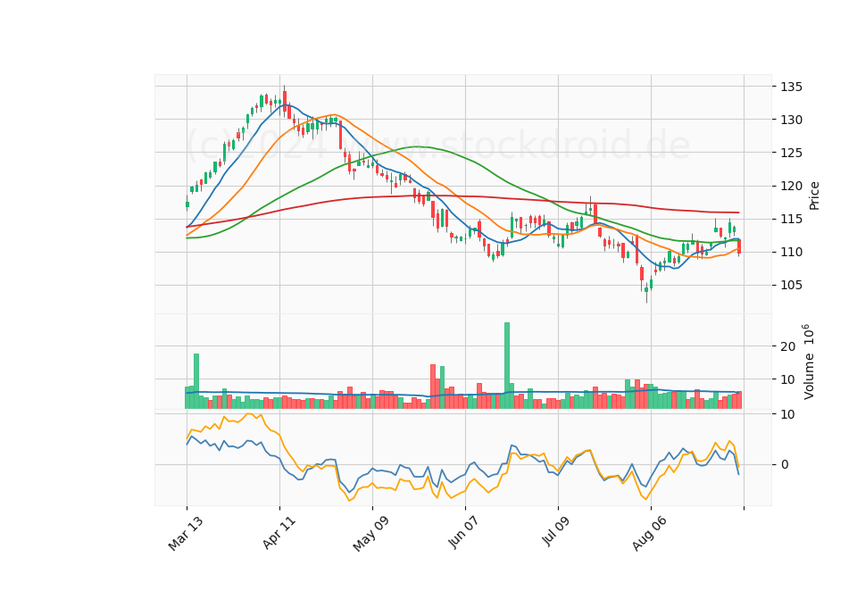This screenshot has width=857, height=616.
Task: Click the 0 tick on the indicator panel
Action: (x=785, y=464)
